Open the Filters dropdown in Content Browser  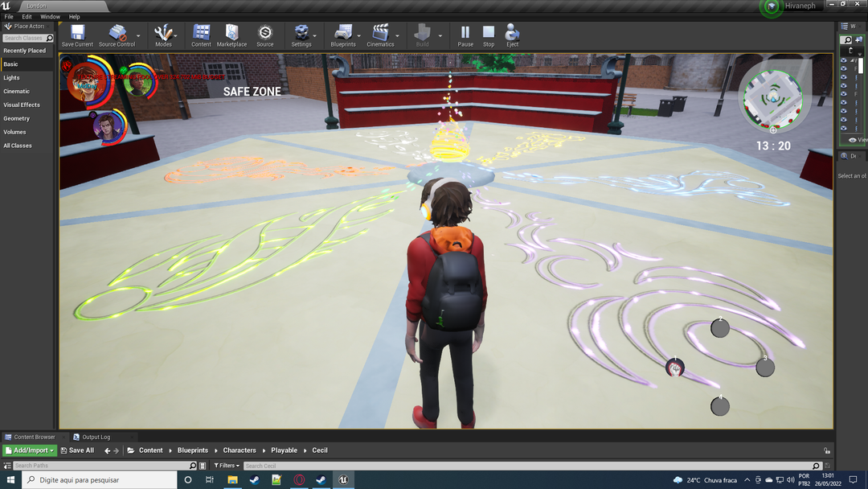[x=226, y=465]
